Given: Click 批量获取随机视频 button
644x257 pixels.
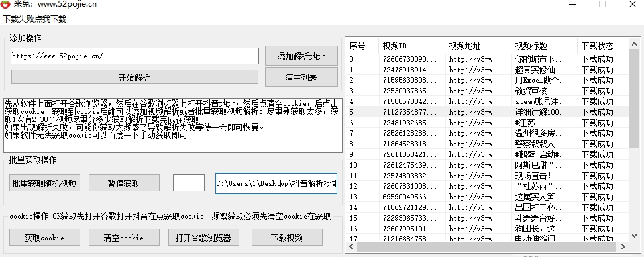Looking at the screenshot, I should [44, 183].
